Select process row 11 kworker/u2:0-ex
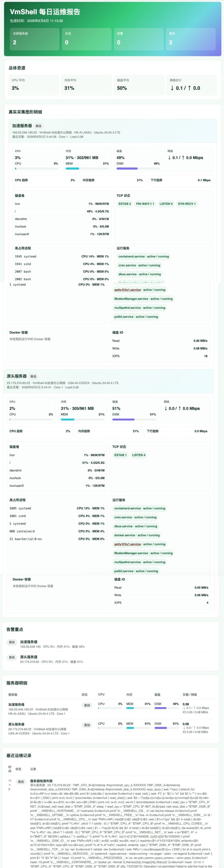Image resolution: width=224 pixels, height=868 pixels. click(57, 539)
